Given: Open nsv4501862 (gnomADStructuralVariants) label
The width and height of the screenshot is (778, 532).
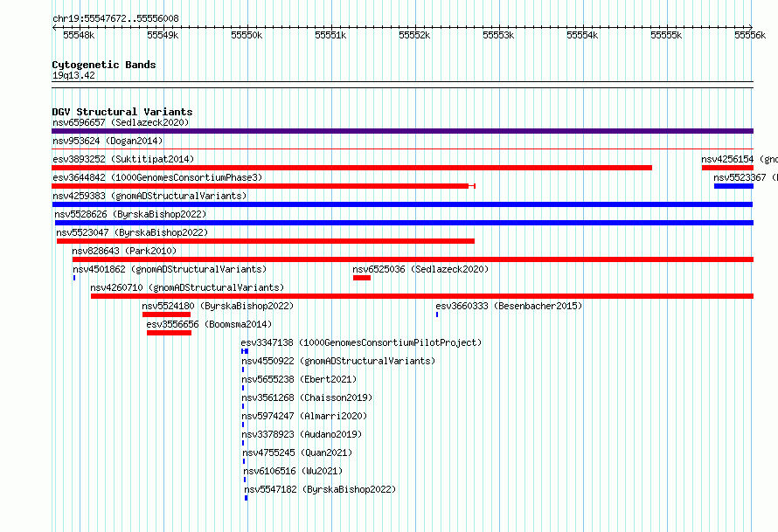Looking at the screenshot, I should pos(170,269).
